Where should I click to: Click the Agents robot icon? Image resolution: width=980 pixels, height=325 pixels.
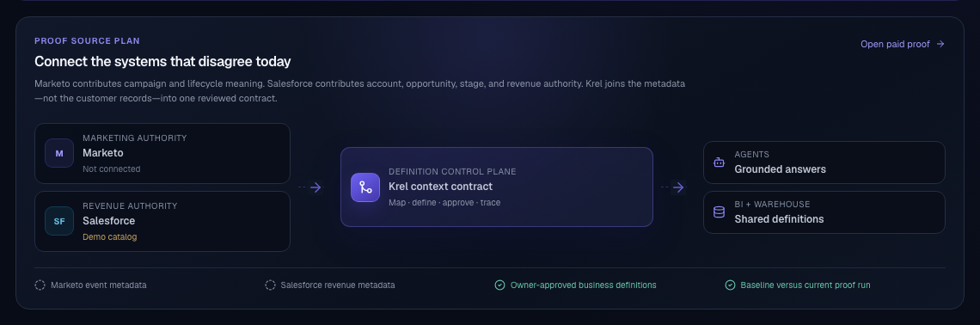(x=719, y=162)
